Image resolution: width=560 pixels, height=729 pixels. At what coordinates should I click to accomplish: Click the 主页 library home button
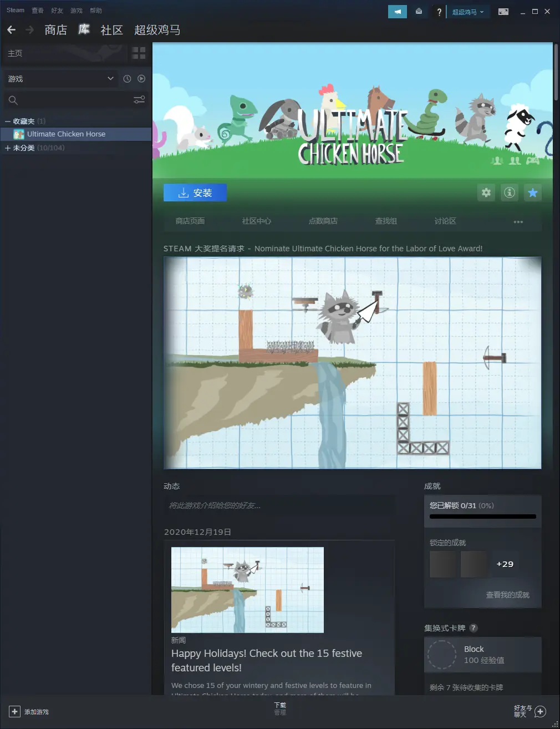pyautogui.click(x=64, y=53)
